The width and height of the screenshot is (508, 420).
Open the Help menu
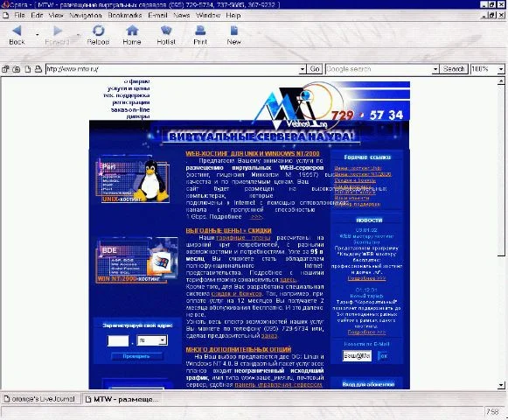[x=233, y=15]
